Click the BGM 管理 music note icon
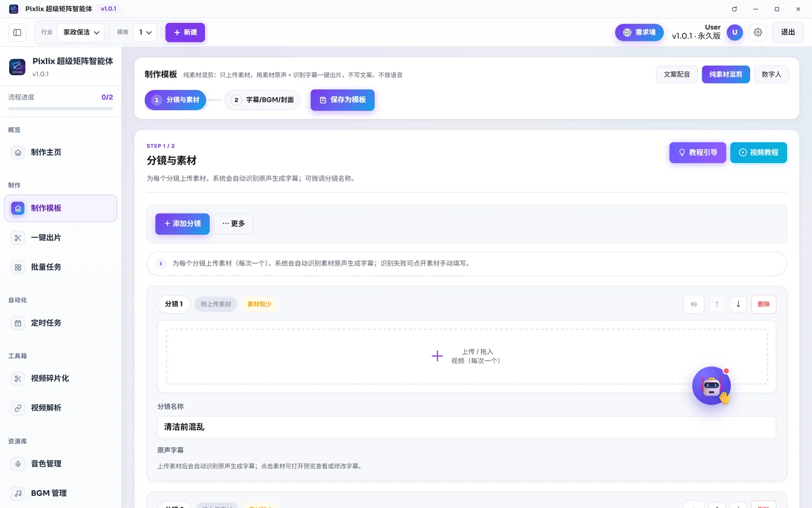812x508 pixels. [x=18, y=493]
